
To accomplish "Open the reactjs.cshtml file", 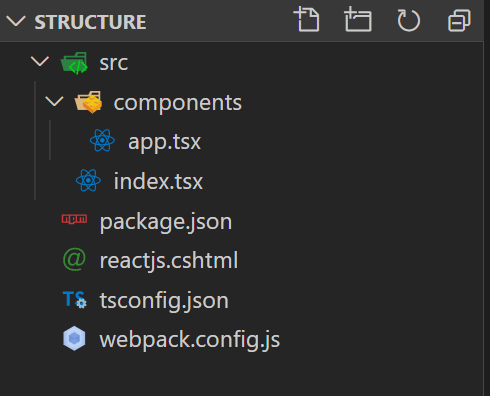I will (169, 261).
